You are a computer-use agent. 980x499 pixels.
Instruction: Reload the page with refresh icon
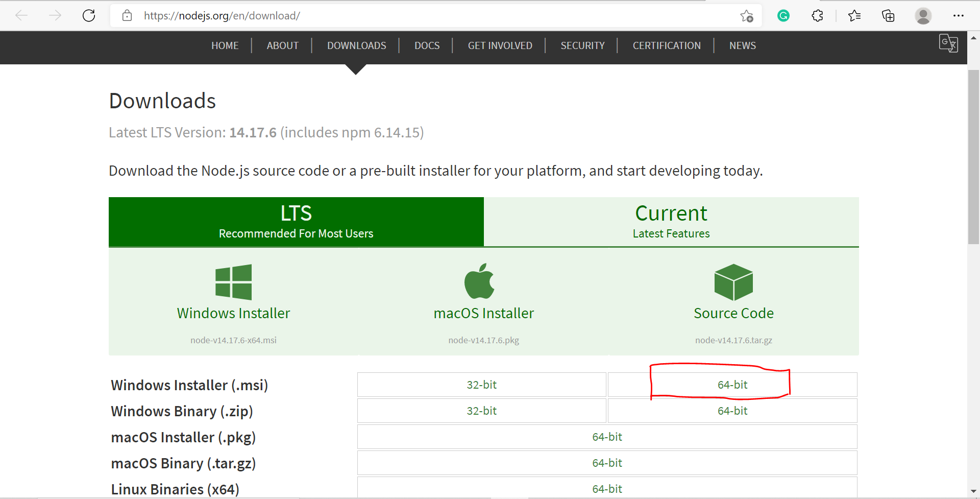click(89, 16)
